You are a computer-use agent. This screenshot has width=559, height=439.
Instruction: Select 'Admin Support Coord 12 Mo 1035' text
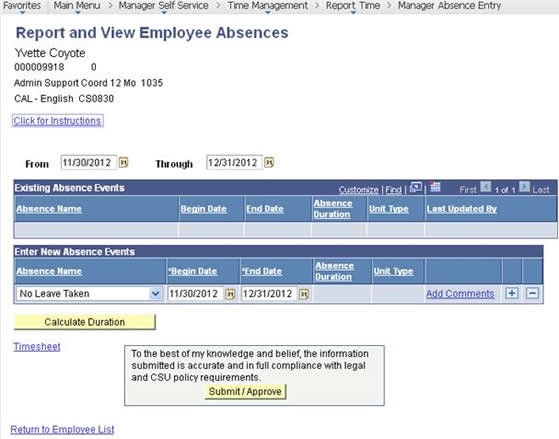(x=88, y=83)
